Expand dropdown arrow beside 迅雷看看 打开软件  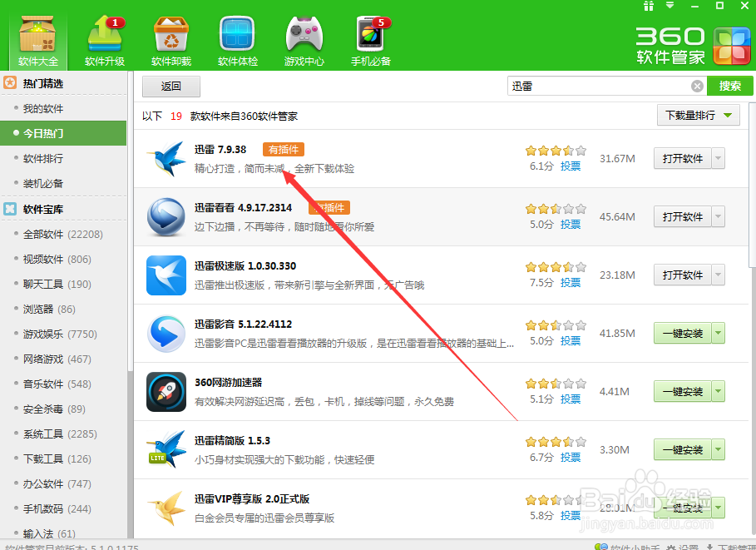click(x=719, y=216)
